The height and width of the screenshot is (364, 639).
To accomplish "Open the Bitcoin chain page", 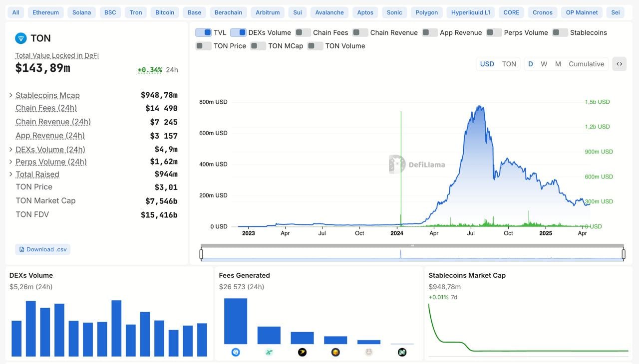I will (165, 12).
